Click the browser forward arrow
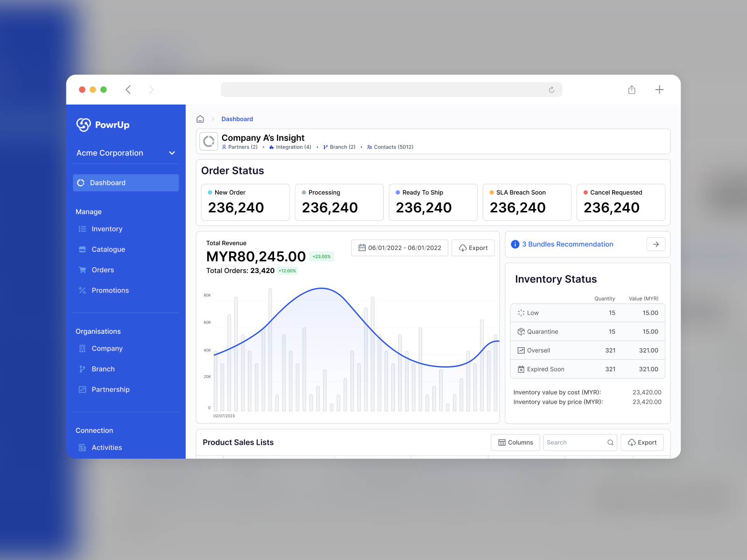The height and width of the screenshot is (560, 747). point(151,90)
